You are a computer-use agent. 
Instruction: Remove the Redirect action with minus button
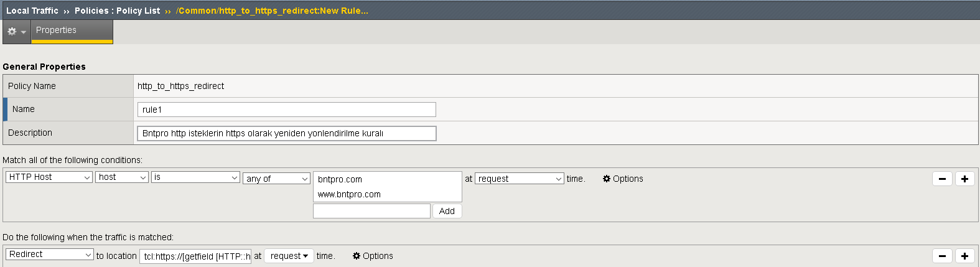tap(942, 256)
